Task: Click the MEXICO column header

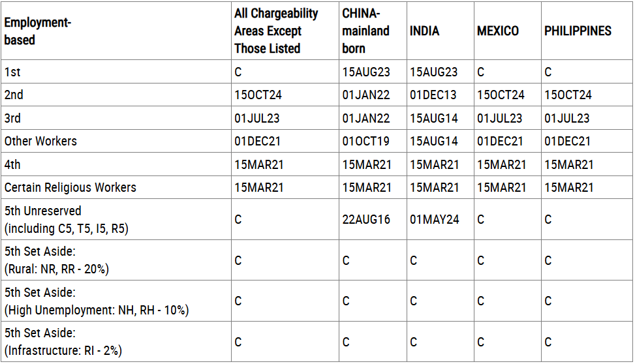Action: pyautogui.click(x=498, y=31)
